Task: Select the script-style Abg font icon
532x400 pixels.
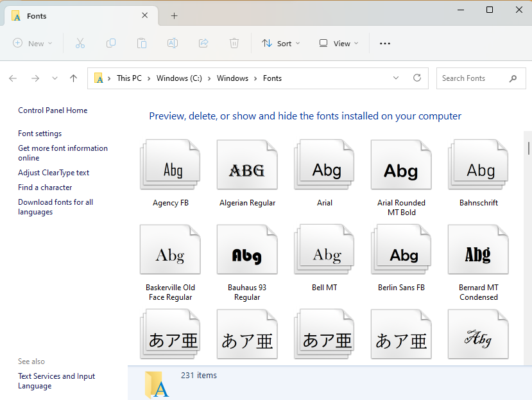Action: click(478, 334)
